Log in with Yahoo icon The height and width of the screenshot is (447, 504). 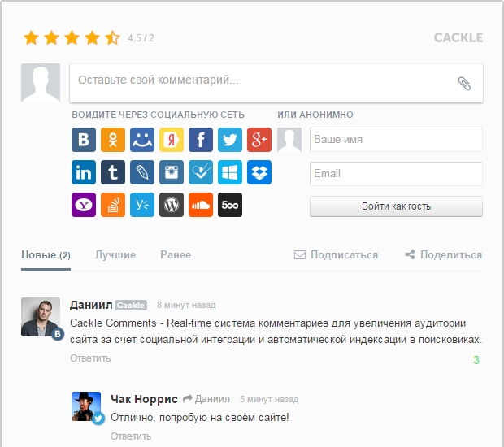coord(84,205)
